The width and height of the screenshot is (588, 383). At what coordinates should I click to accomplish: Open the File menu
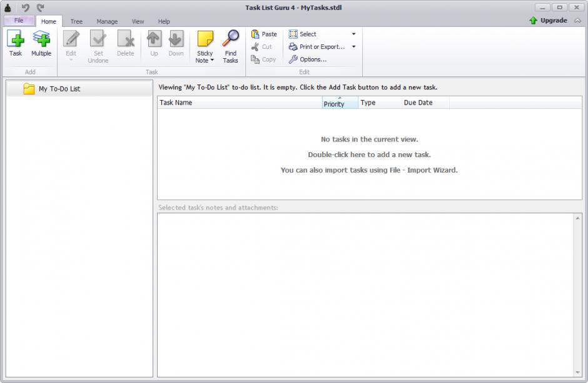pos(19,21)
